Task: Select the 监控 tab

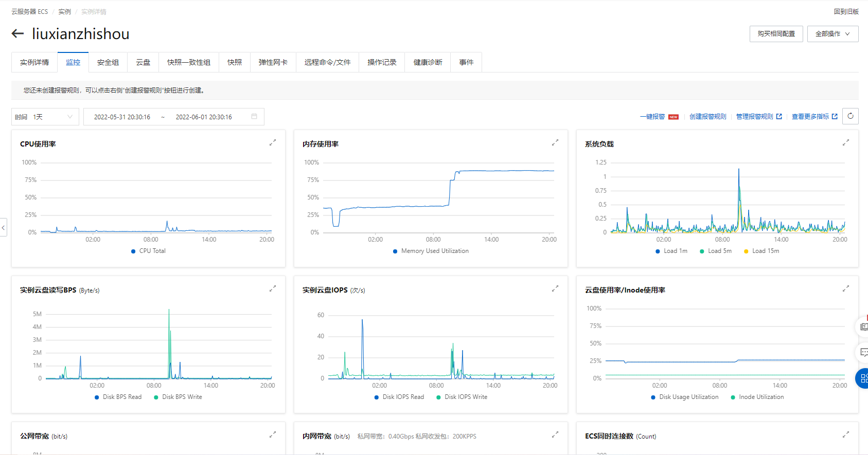Action: 73,62
